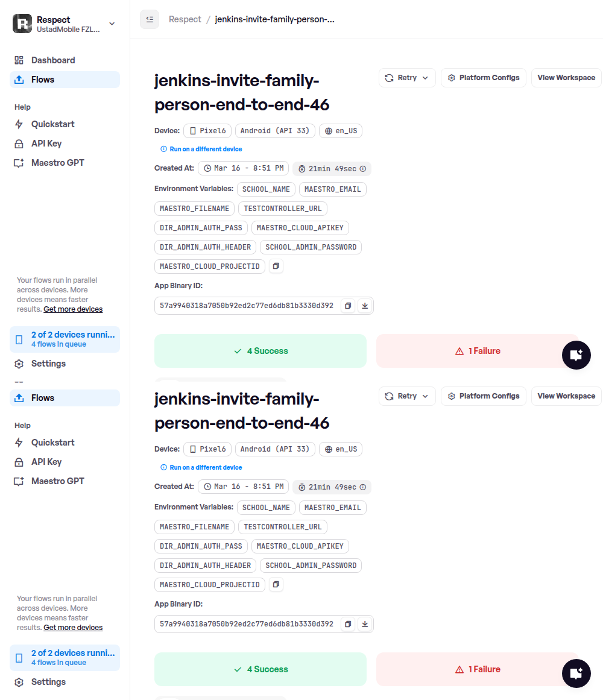Screen dimensions: 603x700
Task: Copy the upper App Binary ID
Action: 348,306
